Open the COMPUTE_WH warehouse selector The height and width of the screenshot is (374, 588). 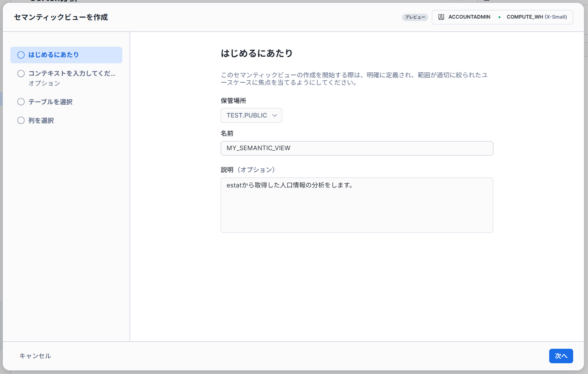pyautogui.click(x=537, y=17)
